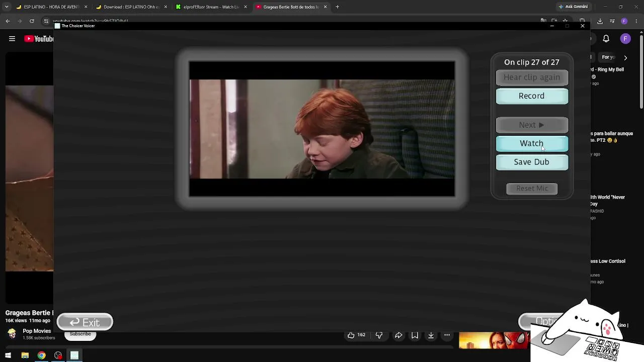Open the Windows Start menu
The image size is (644, 362).
pos(8,355)
